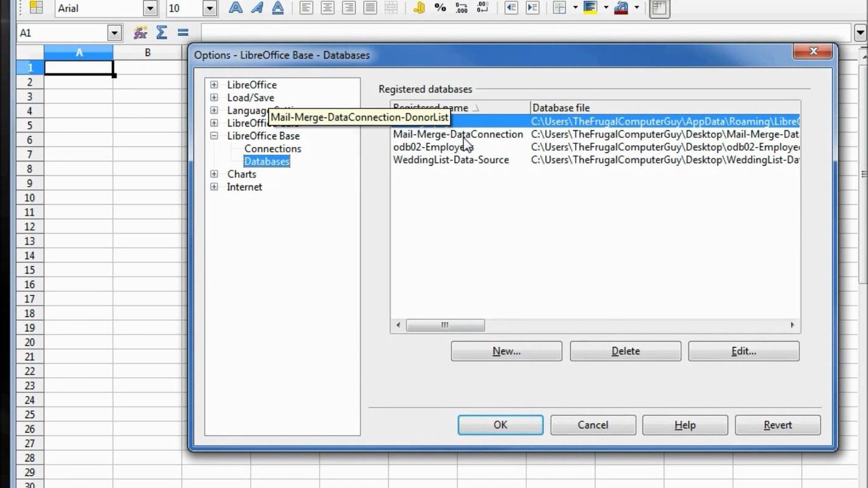
Task: Open the Name Box dropdown
Action: tap(115, 33)
